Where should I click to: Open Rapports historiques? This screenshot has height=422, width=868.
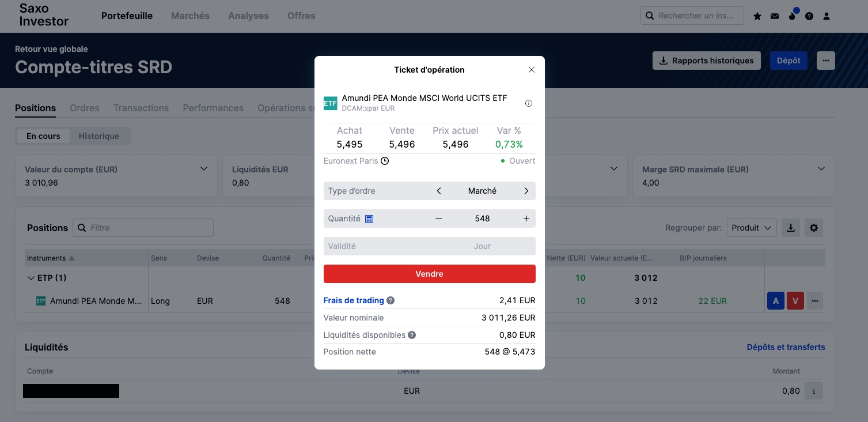pos(707,61)
